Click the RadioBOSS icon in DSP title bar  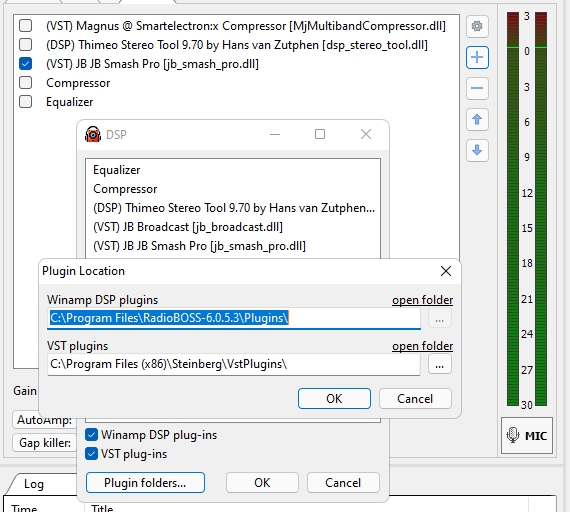pyautogui.click(x=93, y=134)
